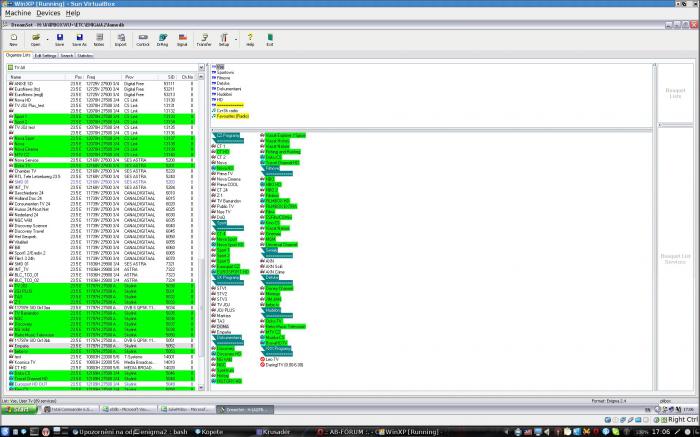
Task: Select Nova Service row in service list
Action: (x=101, y=160)
